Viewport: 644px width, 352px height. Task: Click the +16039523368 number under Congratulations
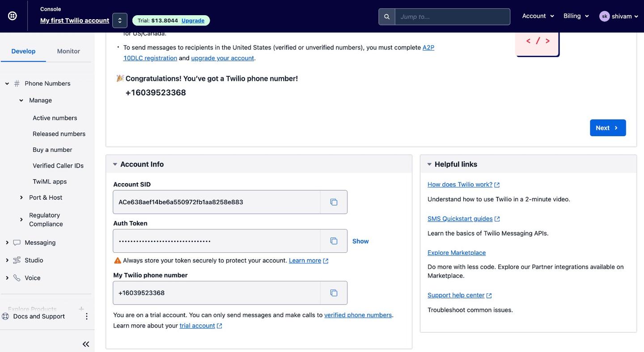tap(156, 92)
